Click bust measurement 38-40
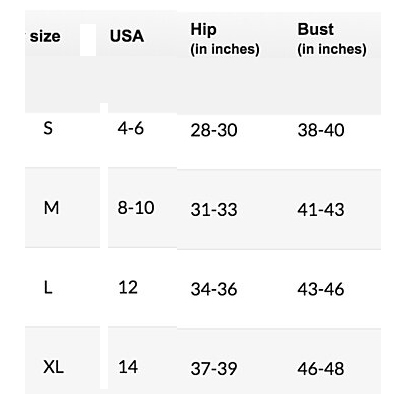 [x=321, y=130]
